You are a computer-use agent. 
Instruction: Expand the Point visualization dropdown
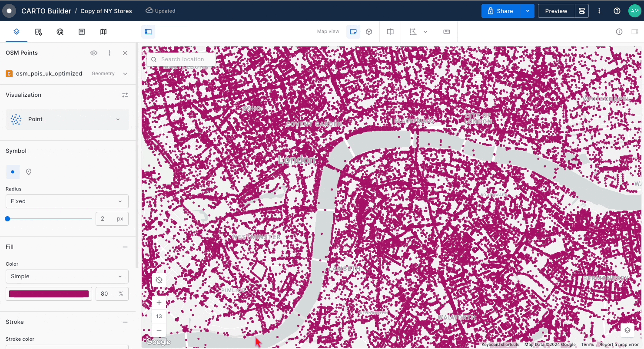pyautogui.click(x=67, y=119)
